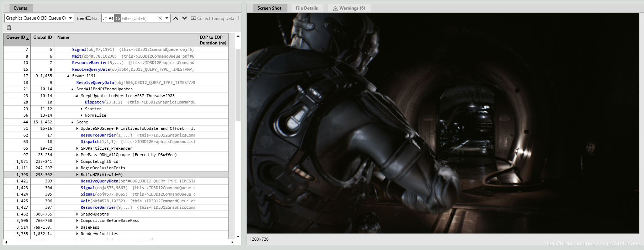Click the Name column header
This screenshot has height=250, width=644.
tap(125, 40)
